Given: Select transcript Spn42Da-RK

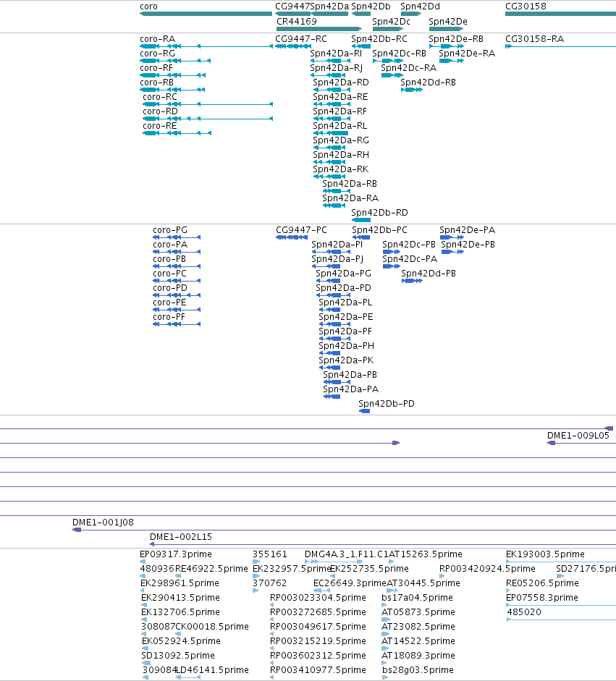Looking at the screenshot, I should click(328, 177).
